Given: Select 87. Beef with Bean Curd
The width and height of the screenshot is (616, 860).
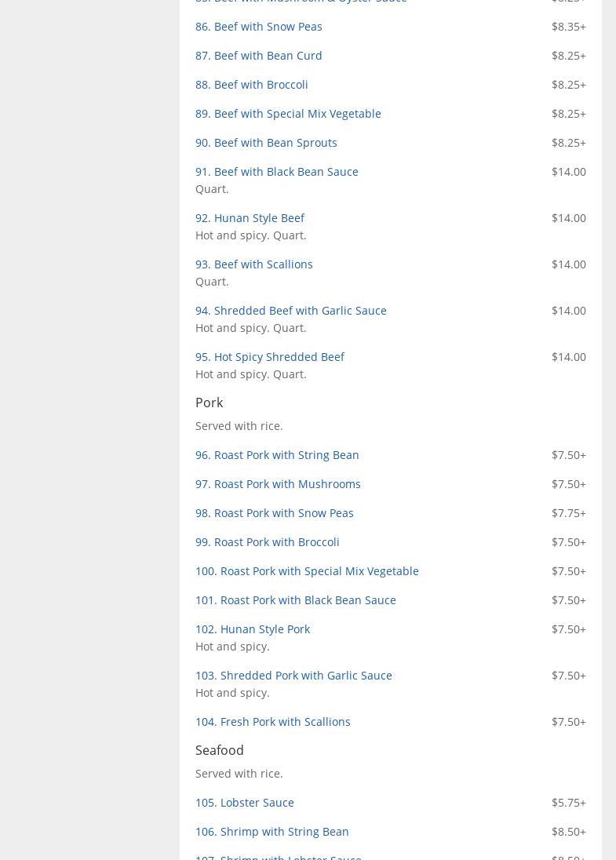Looking at the screenshot, I should point(258,56).
